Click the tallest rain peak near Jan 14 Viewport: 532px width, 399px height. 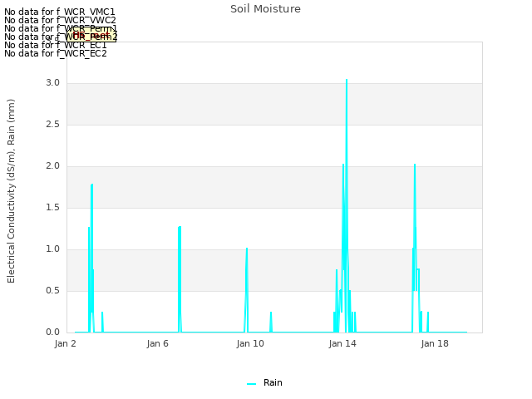(347, 81)
